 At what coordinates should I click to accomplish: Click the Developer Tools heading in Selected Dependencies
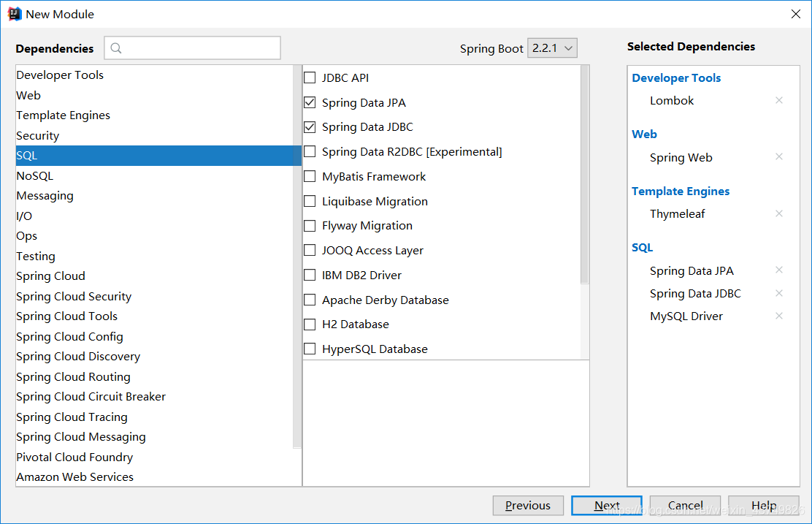coord(676,77)
